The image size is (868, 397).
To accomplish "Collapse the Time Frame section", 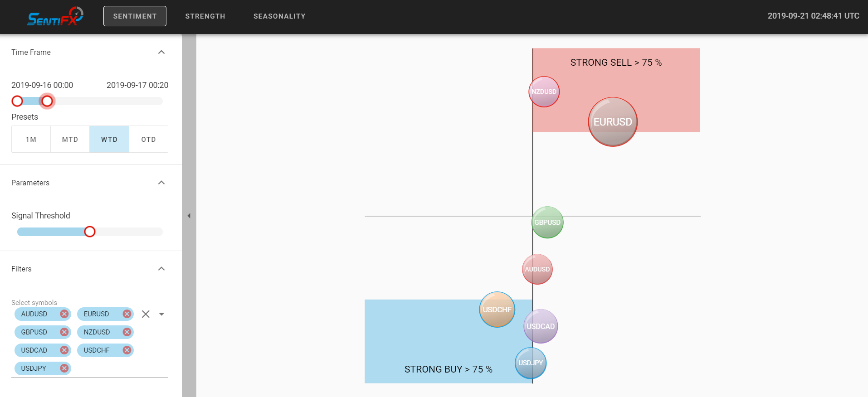I will [x=161, y=52].
